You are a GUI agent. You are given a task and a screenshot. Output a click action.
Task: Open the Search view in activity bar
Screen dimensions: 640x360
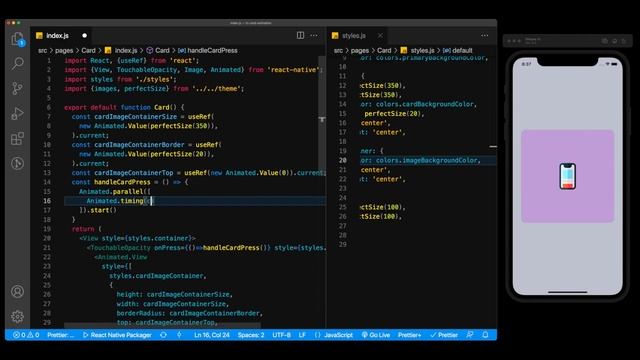(17, 63)
